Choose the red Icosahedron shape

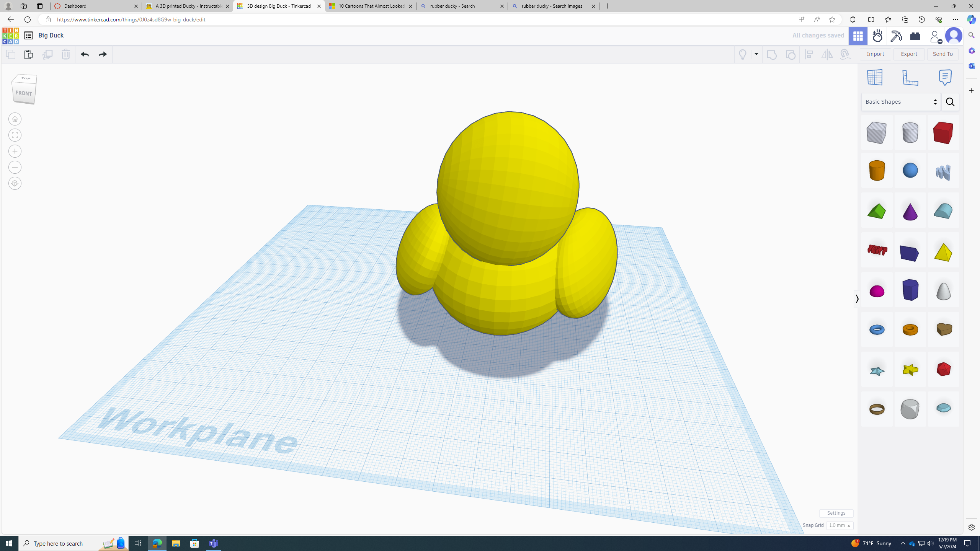[x=943, y=369]
